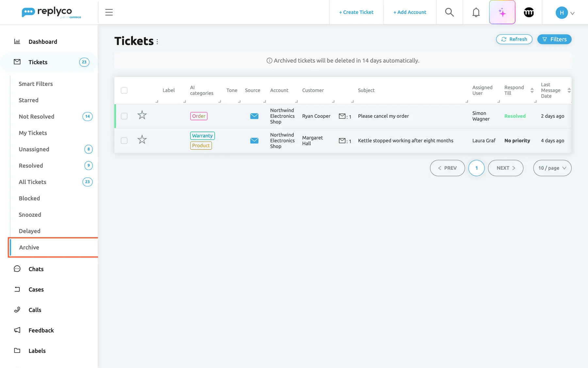Open the Tickets title options dots
This screenshot has height=368, width=588.
pos(157,42)
